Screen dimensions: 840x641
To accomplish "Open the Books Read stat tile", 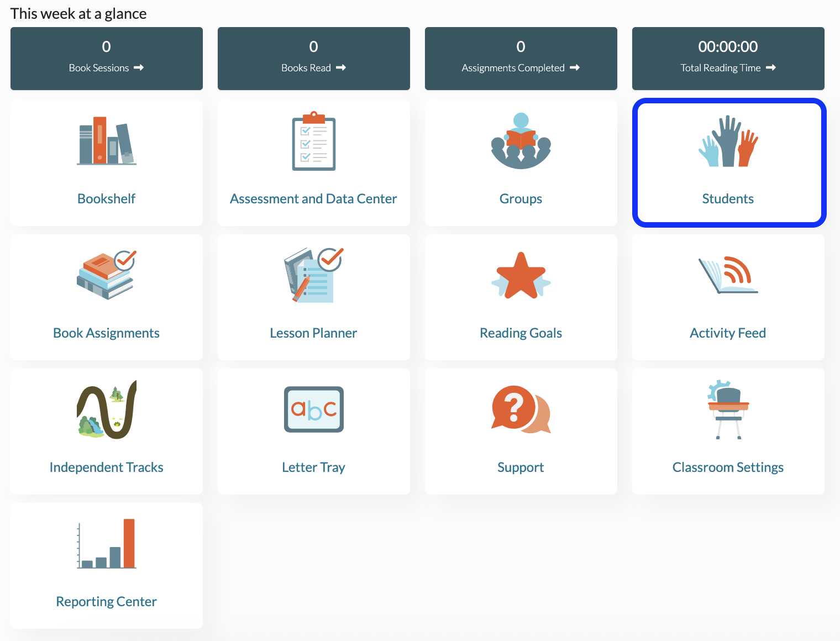I will coord(314,59).
